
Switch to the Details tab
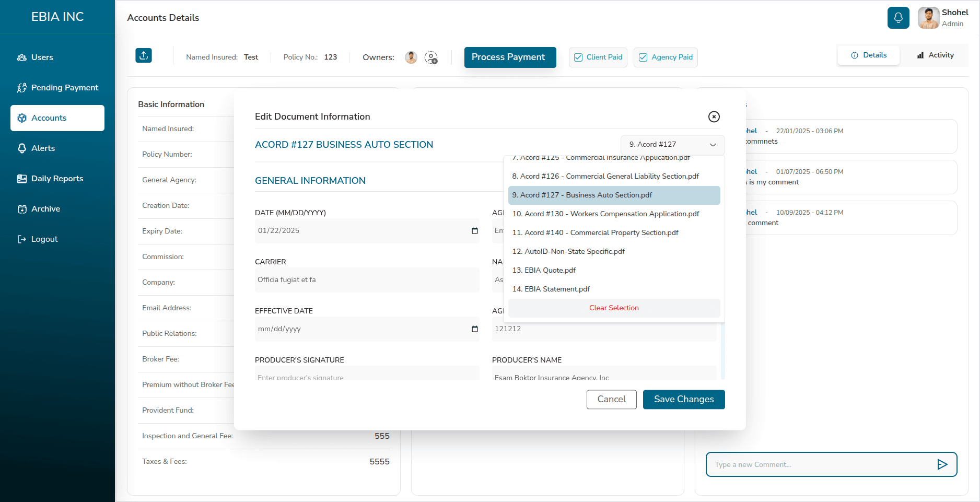[868, 55]
